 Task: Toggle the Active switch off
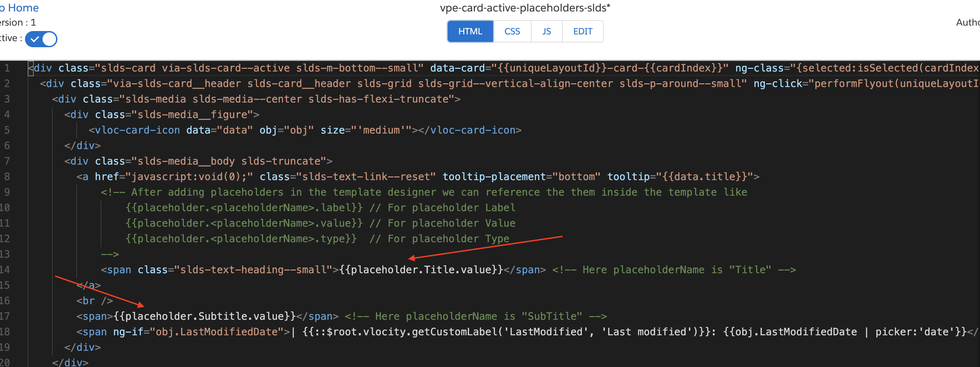click(x=41, y=39)
